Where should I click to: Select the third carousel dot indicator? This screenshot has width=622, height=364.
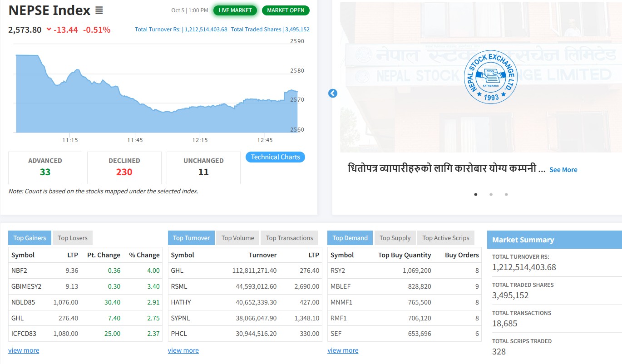506,194
